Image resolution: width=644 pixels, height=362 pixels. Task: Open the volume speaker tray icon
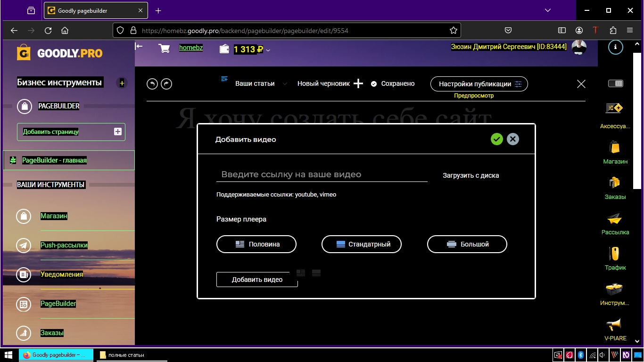pyautogui.click(x=603, y=355)
